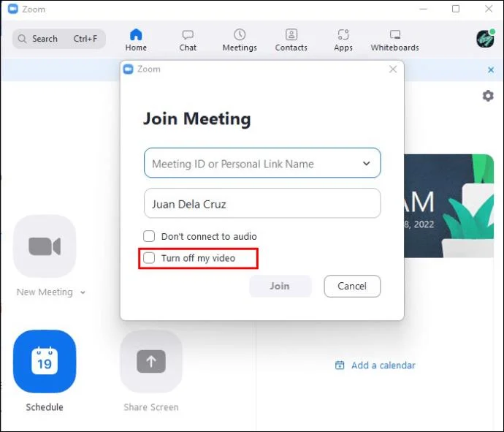
Task: Click the magnifier icon in Search
Action: tap(22, 39)
